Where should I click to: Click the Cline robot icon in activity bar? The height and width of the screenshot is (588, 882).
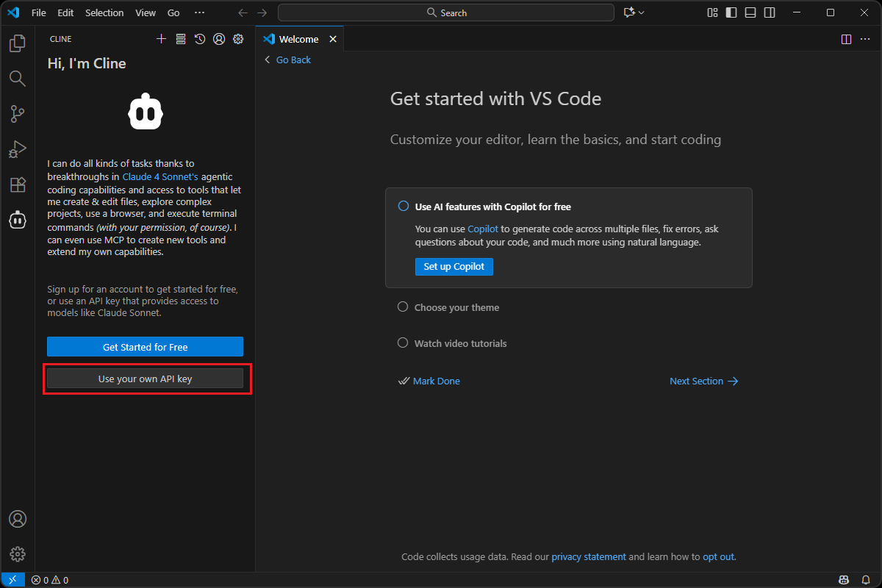point(17,220)
